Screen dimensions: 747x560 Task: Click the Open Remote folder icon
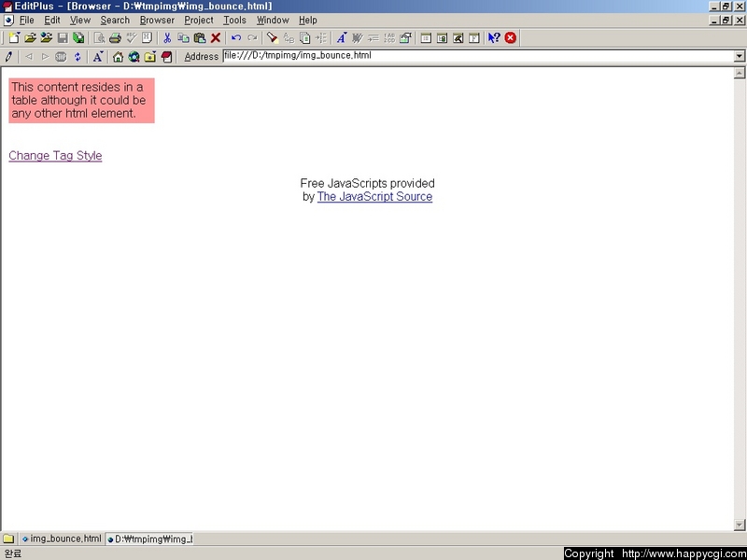coord(47,38)
